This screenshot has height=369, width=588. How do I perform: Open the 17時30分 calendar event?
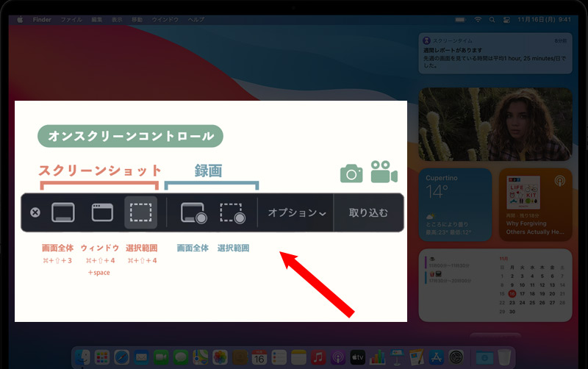pos(449,278)
